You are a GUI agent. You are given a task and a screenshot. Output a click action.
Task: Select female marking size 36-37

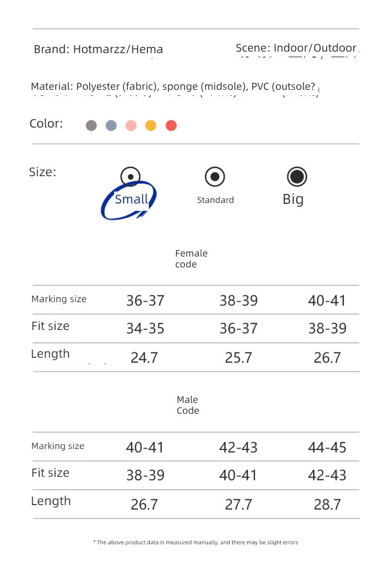click(145, 301)
